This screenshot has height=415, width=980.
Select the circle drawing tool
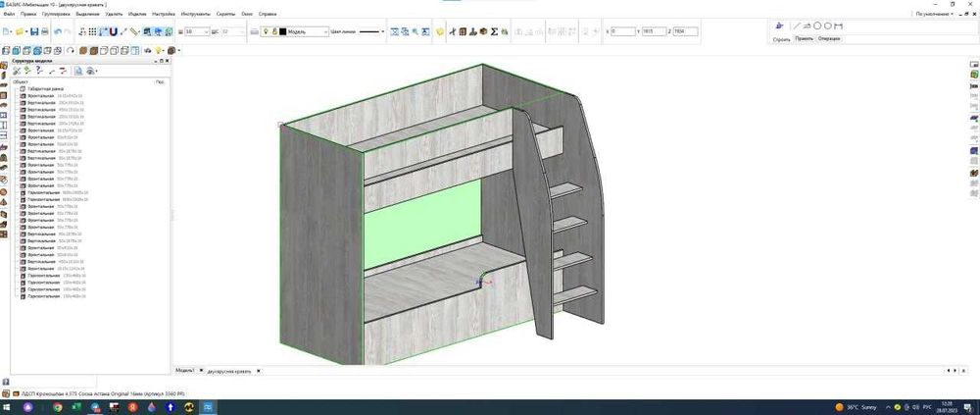pos(828,26)
